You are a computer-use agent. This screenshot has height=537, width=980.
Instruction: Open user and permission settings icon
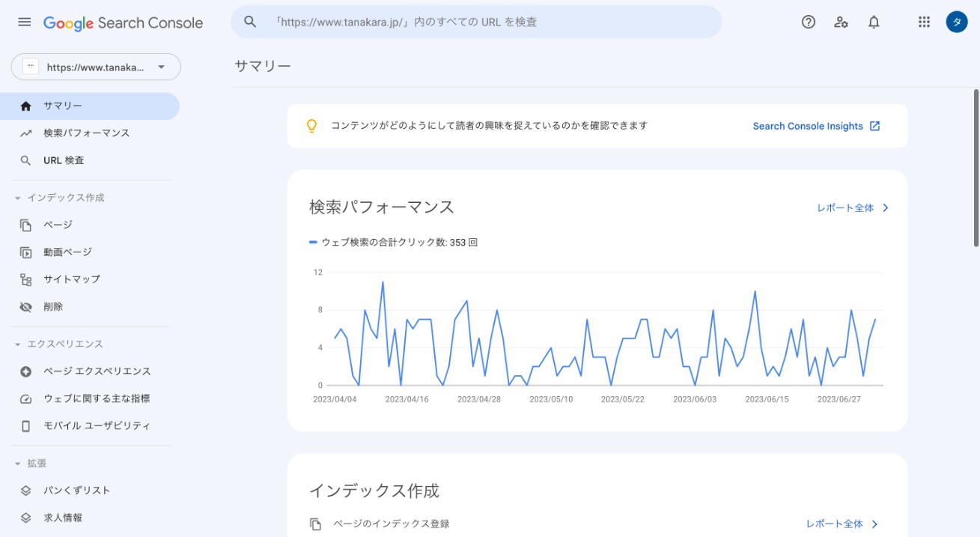[x=841, y=22]
